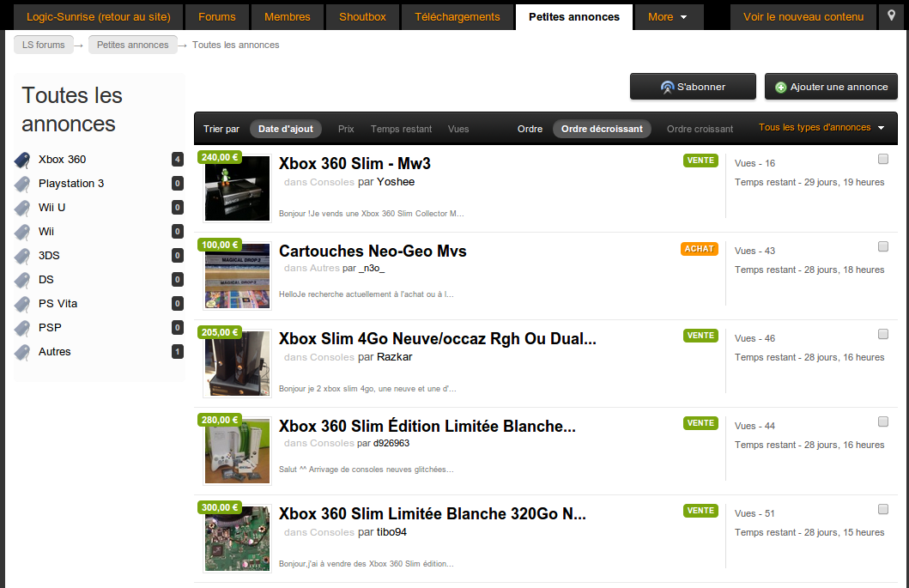Click the 300,00 € price tag
This screenshot has height=588, width=909.
point(221,507)
